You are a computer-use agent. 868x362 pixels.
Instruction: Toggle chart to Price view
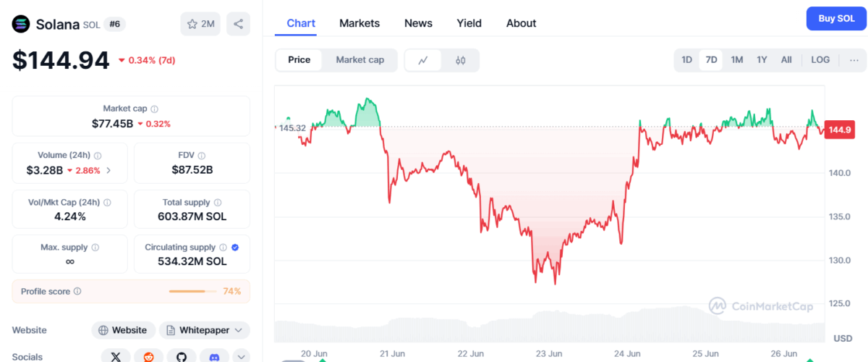(x=299, y=60)
